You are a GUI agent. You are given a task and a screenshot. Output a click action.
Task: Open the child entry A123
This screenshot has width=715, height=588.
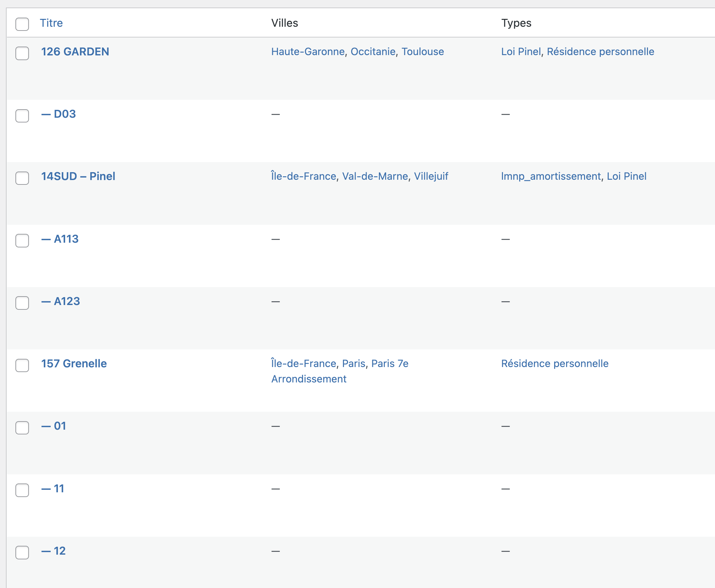coord(61,301)
